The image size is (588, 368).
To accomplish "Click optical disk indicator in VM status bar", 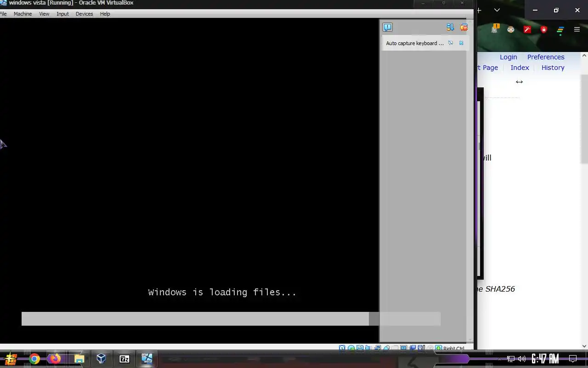I will coord(351,348).
